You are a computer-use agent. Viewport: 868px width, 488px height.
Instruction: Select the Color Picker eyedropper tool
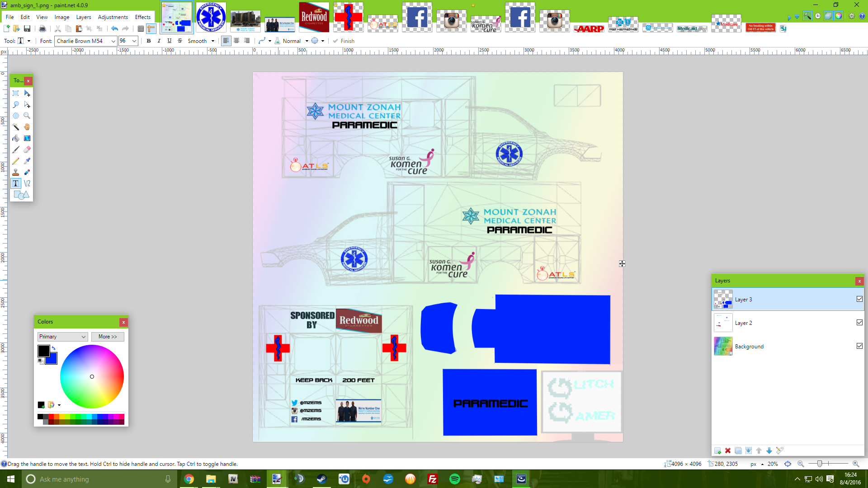click(x=27, y=161)
